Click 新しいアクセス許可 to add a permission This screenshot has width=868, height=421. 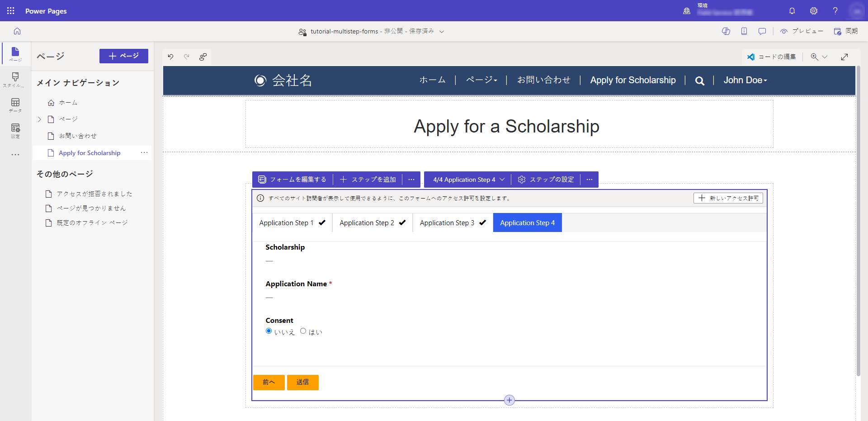[x=728, y=198]
